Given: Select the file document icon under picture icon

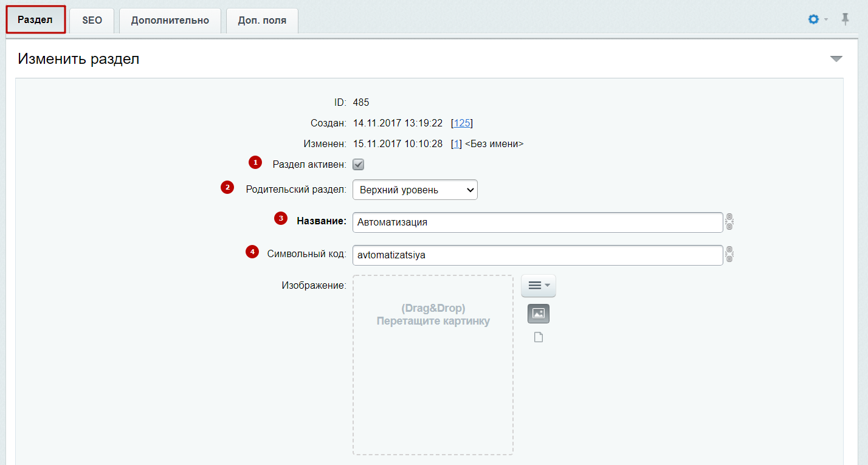Looking at the screenshot, I should 539,337.
